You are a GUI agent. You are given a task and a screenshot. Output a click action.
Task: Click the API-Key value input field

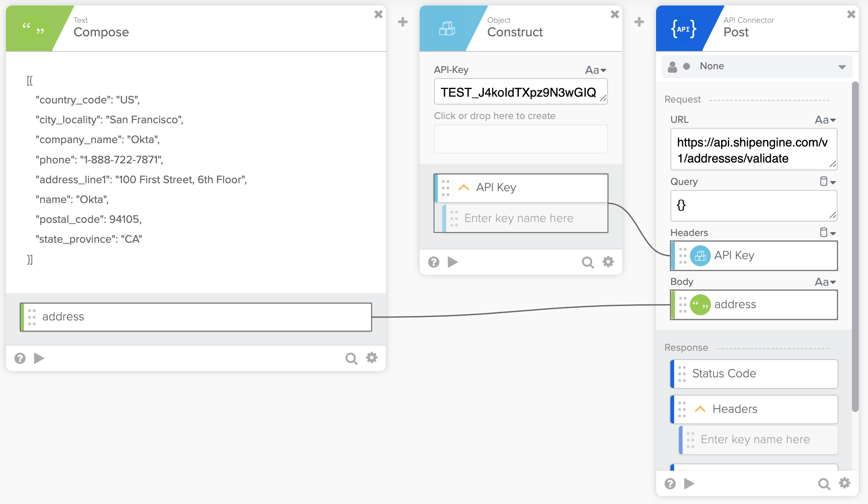point(518,92)
